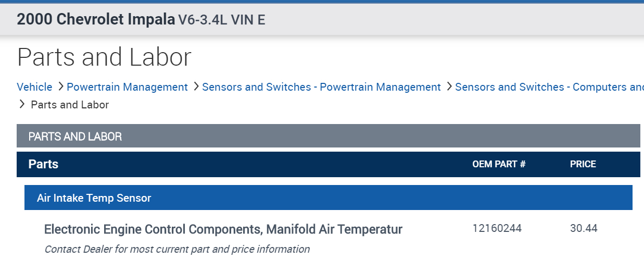Click chevron after Sensors and Switches - Powertrain Management
This screenshot has height=259, width=644.
point(449,87)
